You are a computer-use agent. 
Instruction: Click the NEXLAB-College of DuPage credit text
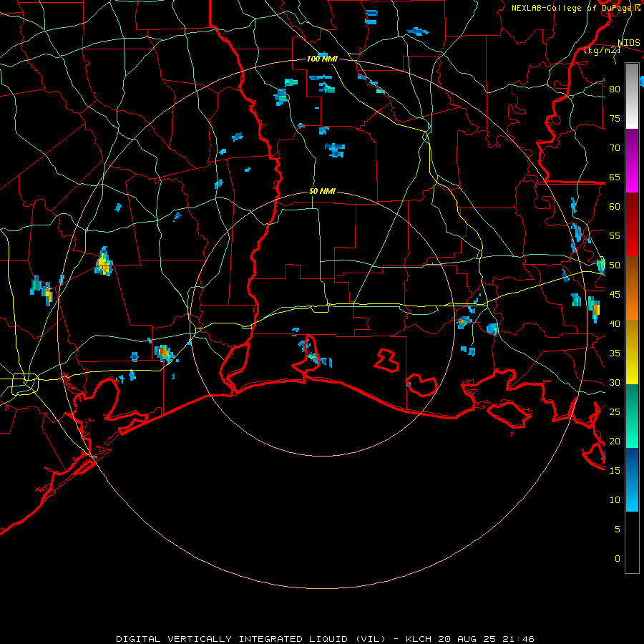click(576, 8)
